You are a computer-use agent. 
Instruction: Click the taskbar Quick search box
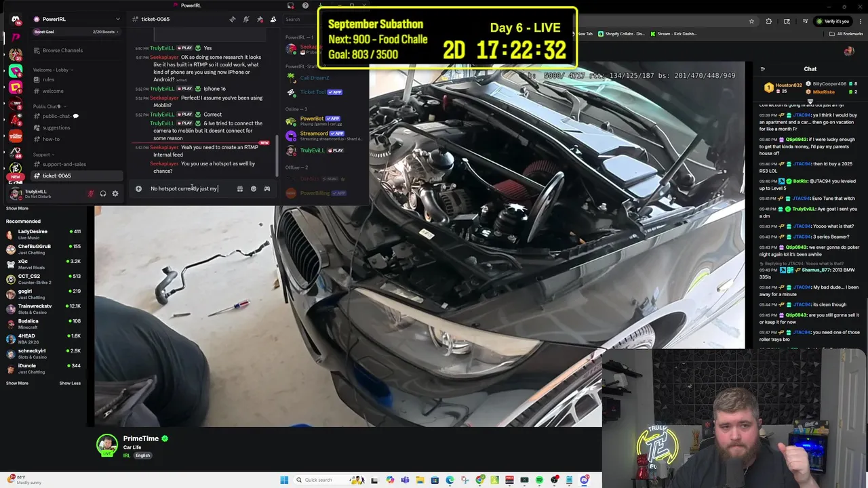328,480
